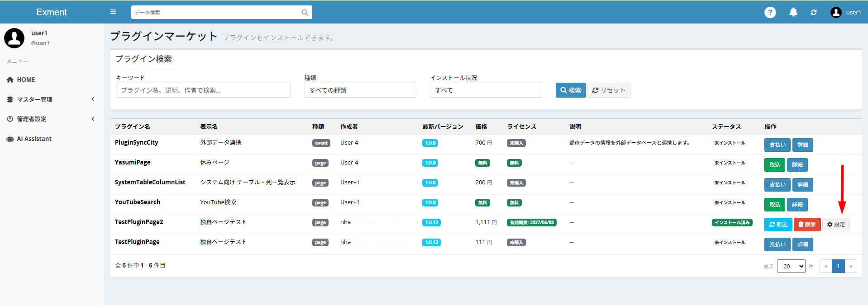The image size is (868, 305).
Task: Click the 700 円 price cell
Action: (x=484, y=143)
